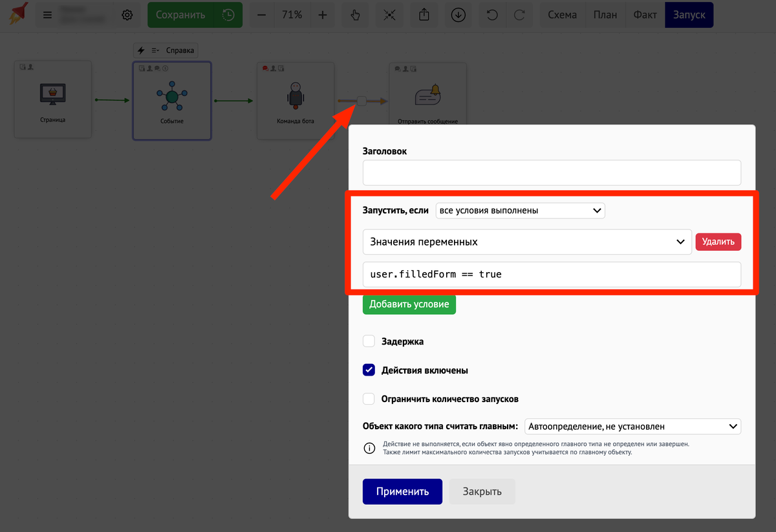The width and height of the screenshot is (776, 532).
Task: Switch to the План tab
Action: click(x=605, y=15)
